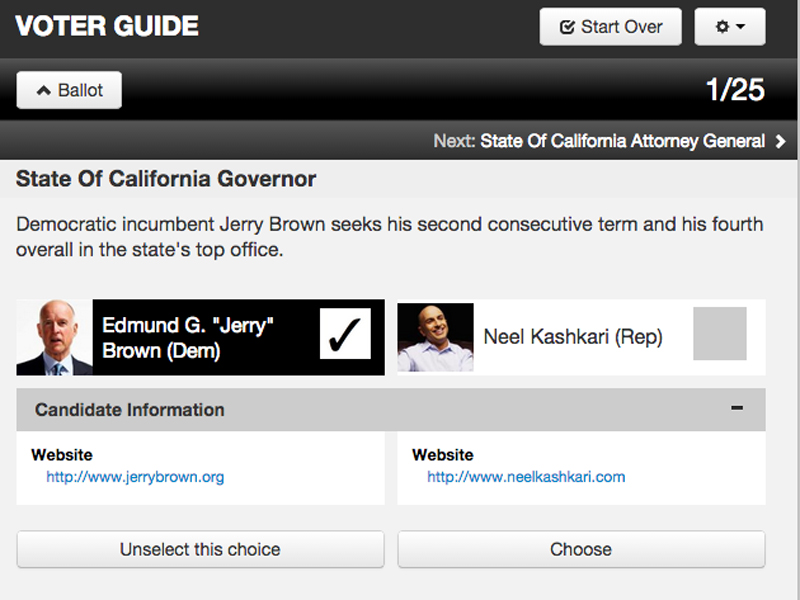Open the jerrybrown.org website link
This screenshot has height=600, width=800.
click(x=135, y=477)
